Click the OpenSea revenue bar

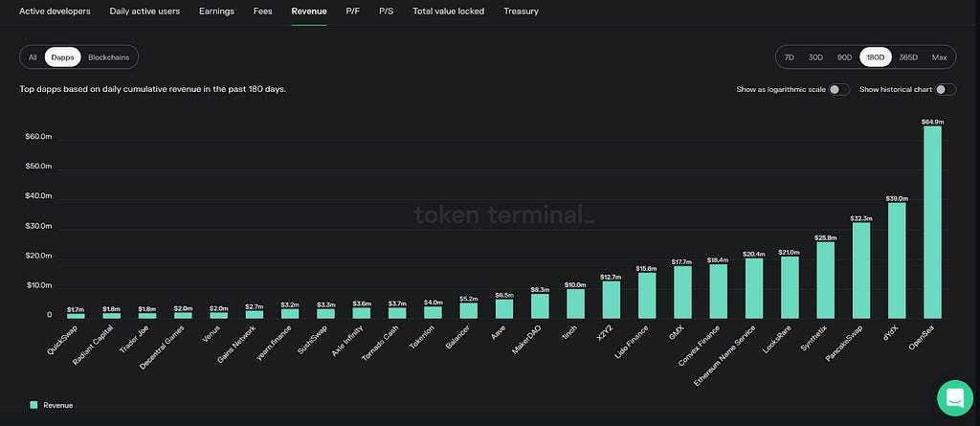pyautogui.click(x=932, y=222)
